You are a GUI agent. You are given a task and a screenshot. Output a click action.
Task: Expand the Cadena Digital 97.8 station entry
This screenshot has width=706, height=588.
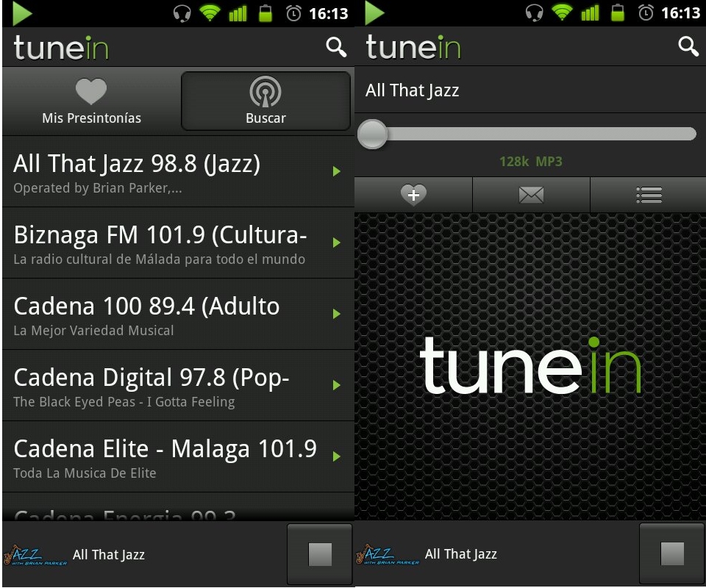coord(176,386)
